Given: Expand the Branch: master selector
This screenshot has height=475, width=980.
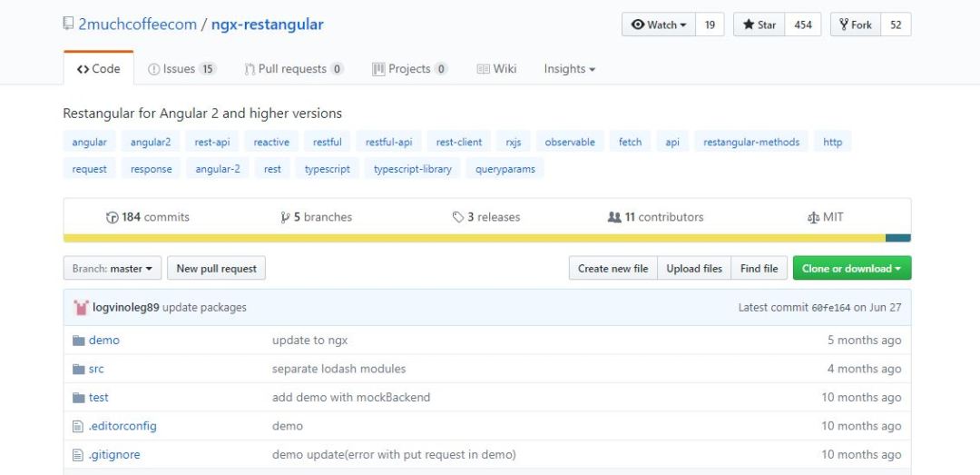Looking at the screenshot, I should coord(113,269).
